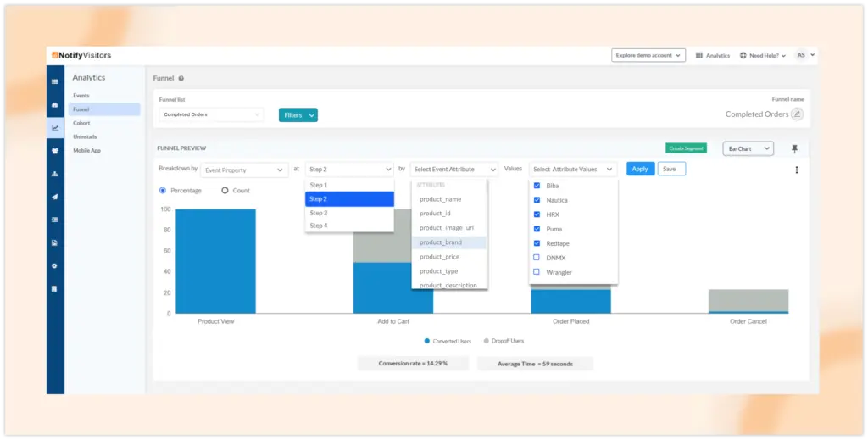Click the blue Converted Users legend dot
Screen dimensions: 868x440
(426, 341)
